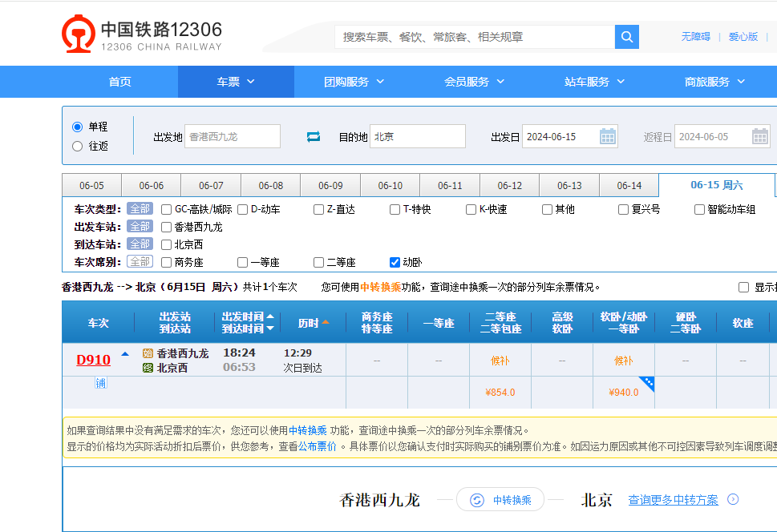Check the GC-高铁/城际 train type box

[167, 209]
